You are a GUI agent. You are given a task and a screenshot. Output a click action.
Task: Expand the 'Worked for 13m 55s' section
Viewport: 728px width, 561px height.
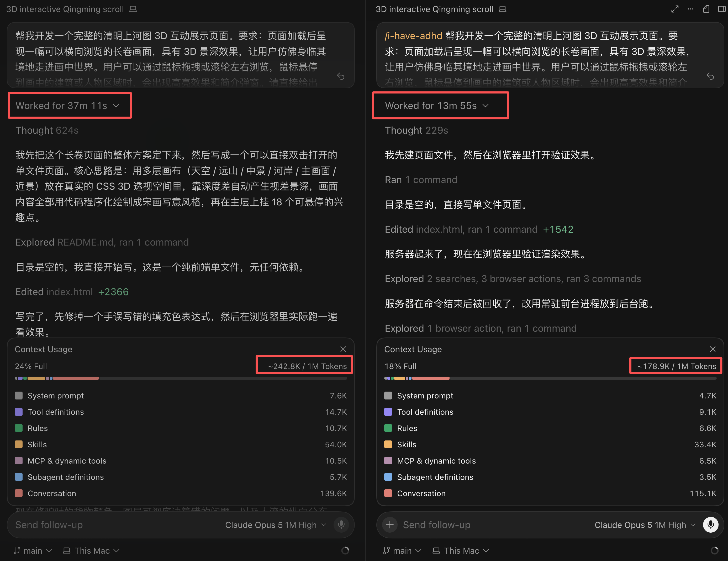point(437,105)
